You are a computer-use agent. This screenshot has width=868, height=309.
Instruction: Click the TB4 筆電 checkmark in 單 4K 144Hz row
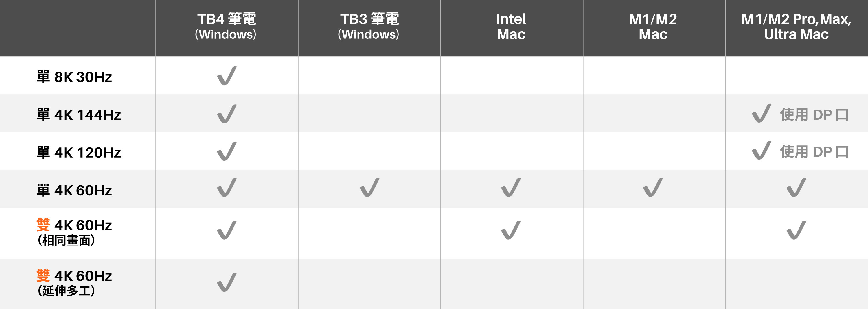coord(227,114)
